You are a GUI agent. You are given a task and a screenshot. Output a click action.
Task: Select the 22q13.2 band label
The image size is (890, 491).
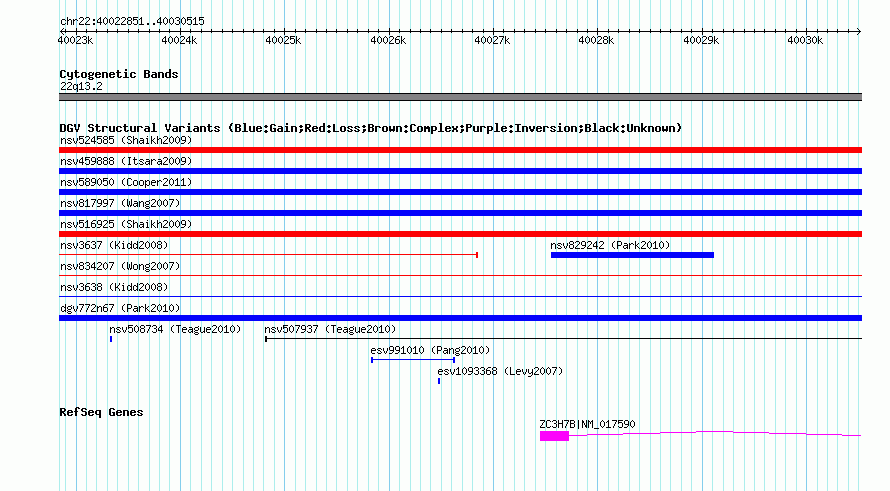[81, 86]
